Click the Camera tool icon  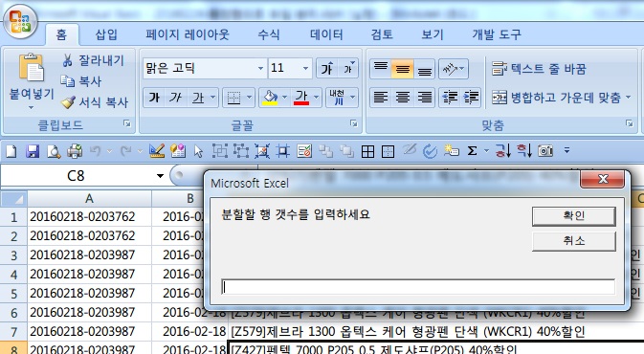pyautogui.click(x=545, y=151)
